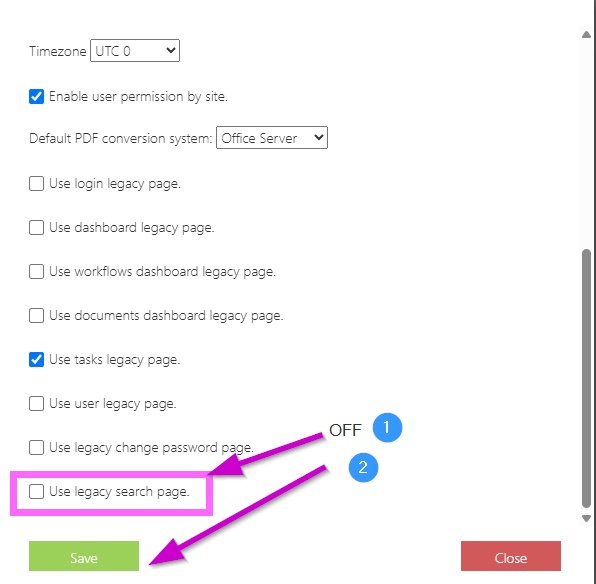Click the vertical scrollbar thumb
The height and width of the screenshot is (584, 596).
click(x=586, y=378)
